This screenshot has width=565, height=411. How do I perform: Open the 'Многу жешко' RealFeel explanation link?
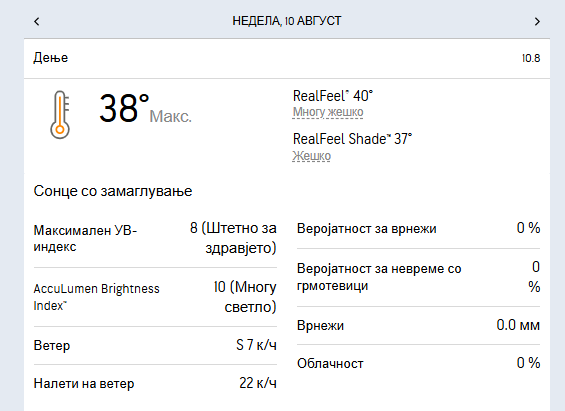click(328, 112)
